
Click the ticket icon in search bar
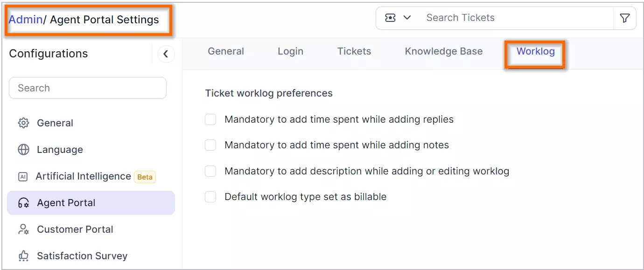pos(390,18)
